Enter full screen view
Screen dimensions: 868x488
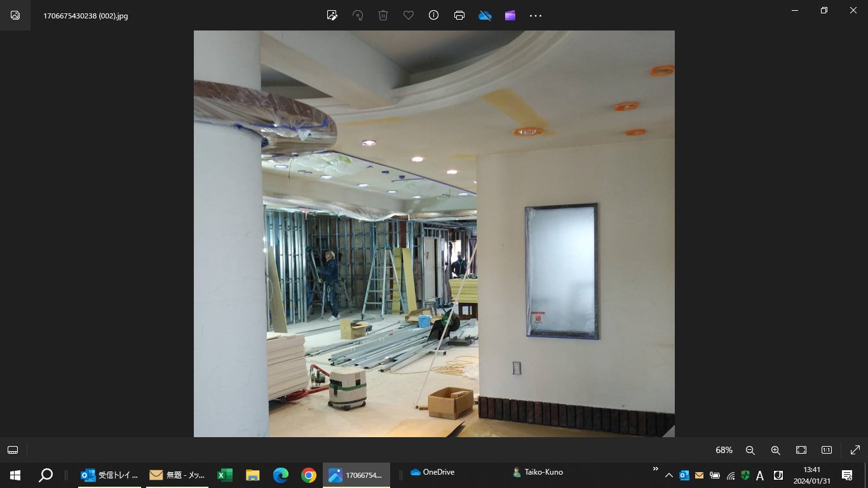(x=855, y=450)
